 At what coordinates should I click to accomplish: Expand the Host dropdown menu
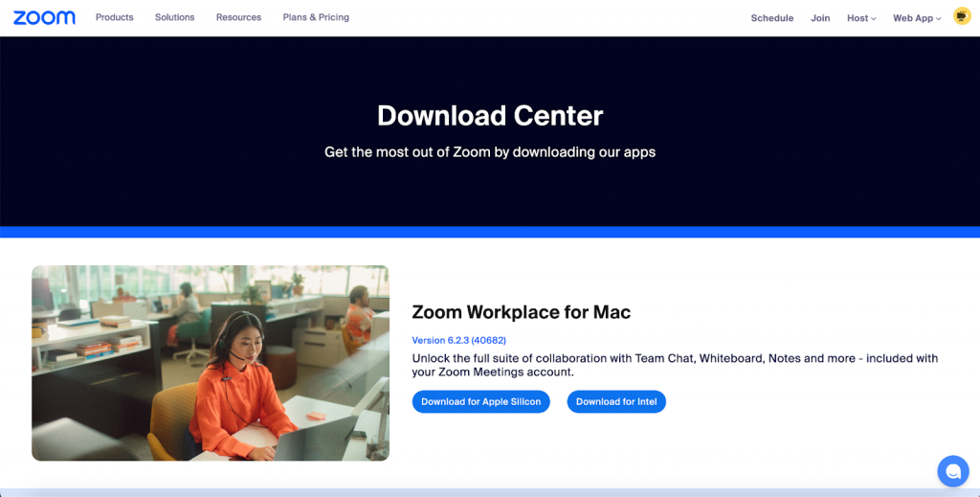pyautogui.click(x=861, y=18)
